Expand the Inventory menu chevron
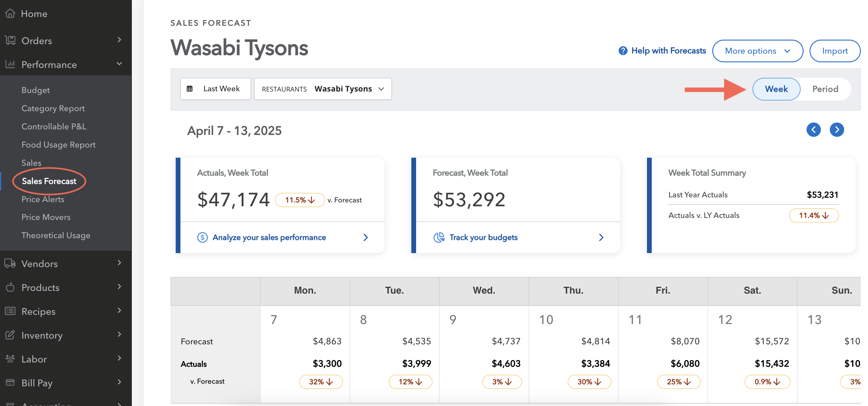The height and width of the screenshot is (406, 868). [x=119, y=335]
